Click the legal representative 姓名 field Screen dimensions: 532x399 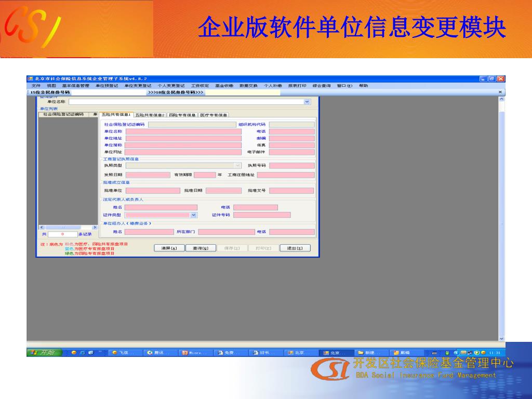tap(161, 207)
